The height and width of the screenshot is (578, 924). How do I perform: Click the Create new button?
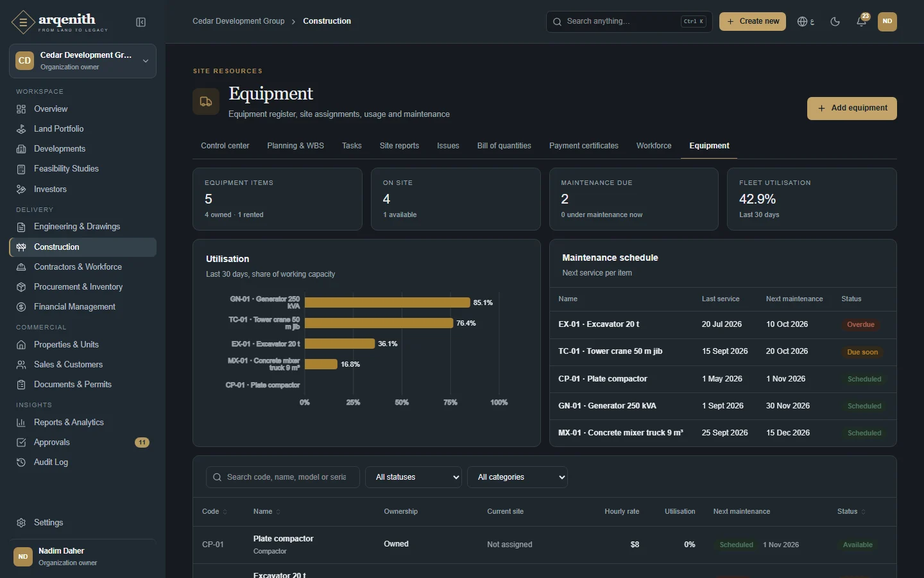[753, 22]
